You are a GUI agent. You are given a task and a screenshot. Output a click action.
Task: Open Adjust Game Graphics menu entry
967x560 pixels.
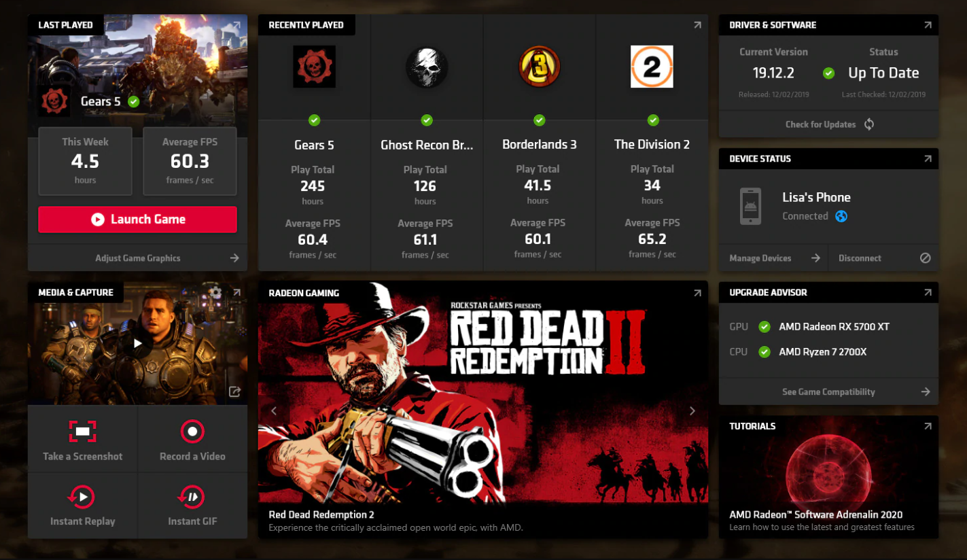pyautogui.click(x=138, y=258)
